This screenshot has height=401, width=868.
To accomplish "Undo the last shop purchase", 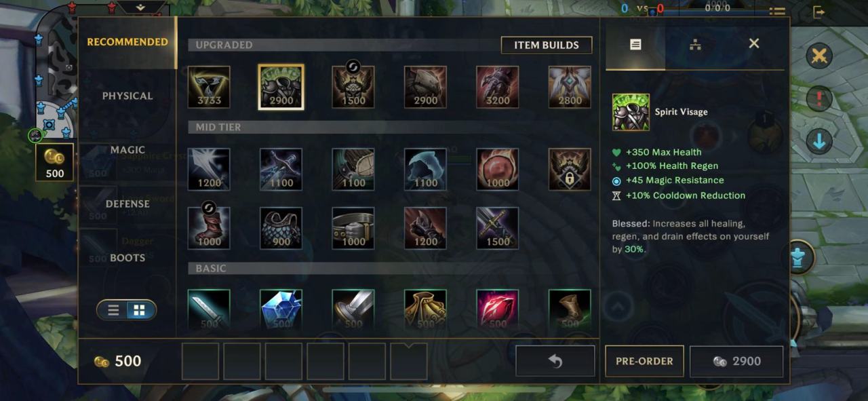I will pyautogui.click(x=555, y=361).
